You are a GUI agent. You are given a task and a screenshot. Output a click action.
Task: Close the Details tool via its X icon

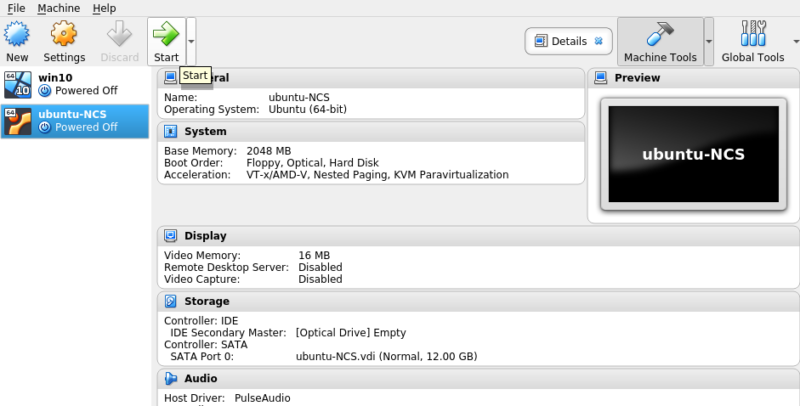[x=599, y=41]
